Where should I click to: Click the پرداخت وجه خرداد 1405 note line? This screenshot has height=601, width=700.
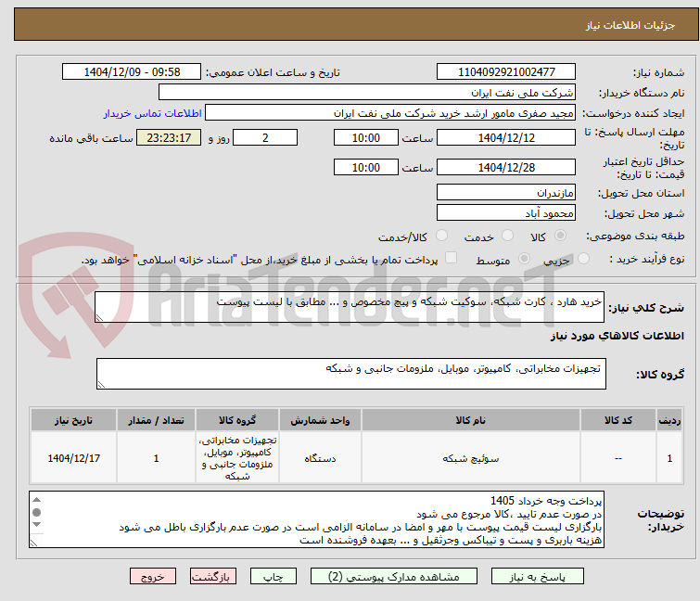pos(546,501)
